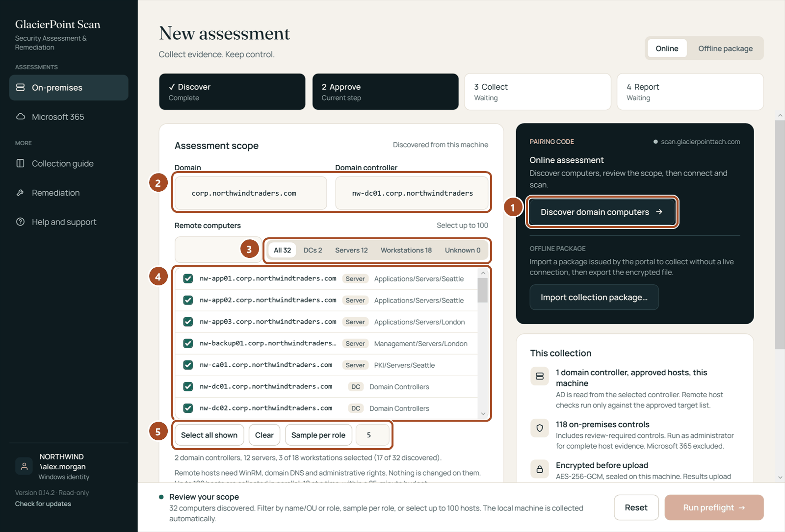Click the Run preflight button
This screenshot has height=532, width=785.
(x=714, y=507)
